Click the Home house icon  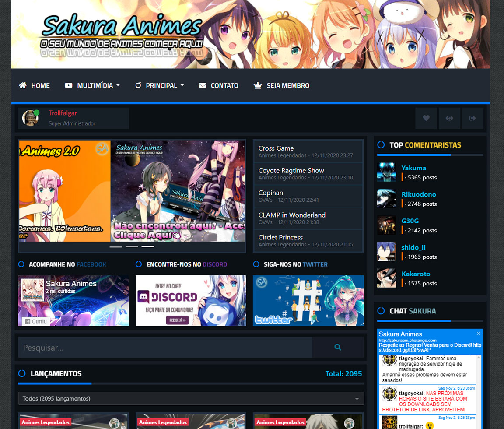(22, 85)
